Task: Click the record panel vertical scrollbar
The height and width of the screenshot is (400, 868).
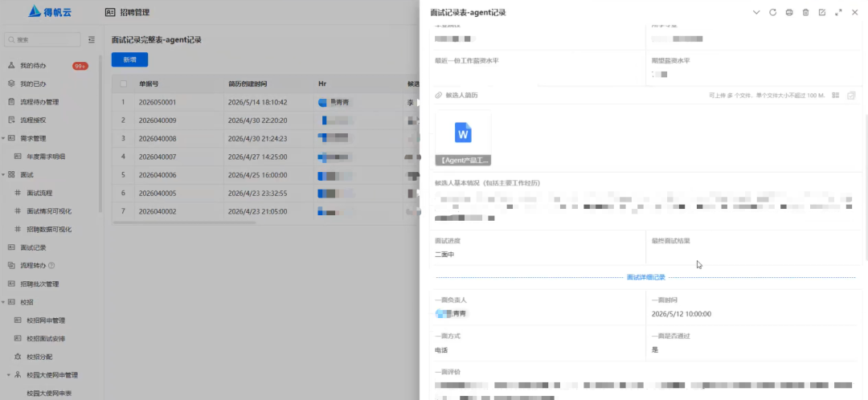Action: tap(866, 188)
